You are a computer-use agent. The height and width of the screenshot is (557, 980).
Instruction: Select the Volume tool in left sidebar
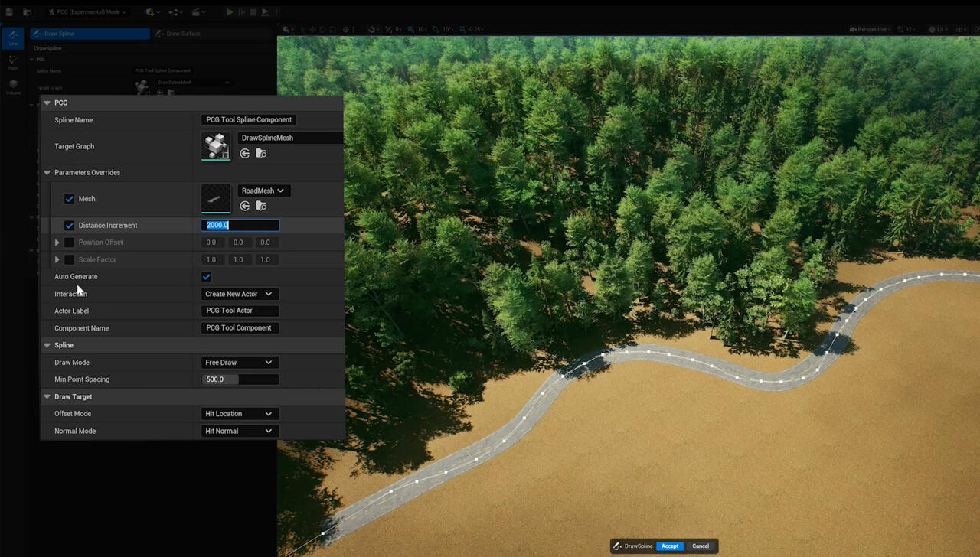click(13, 87)
